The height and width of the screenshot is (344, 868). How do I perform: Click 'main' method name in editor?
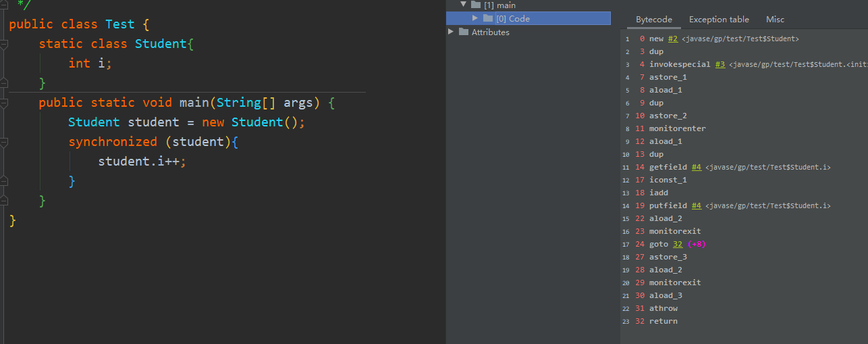tap(194, 103)
